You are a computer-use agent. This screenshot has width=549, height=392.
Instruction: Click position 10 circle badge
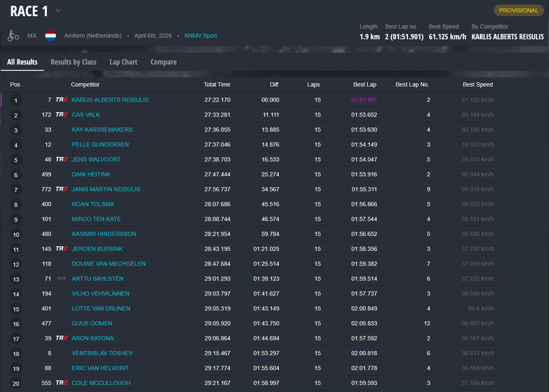pyautogui.click(x=16, y=235)
